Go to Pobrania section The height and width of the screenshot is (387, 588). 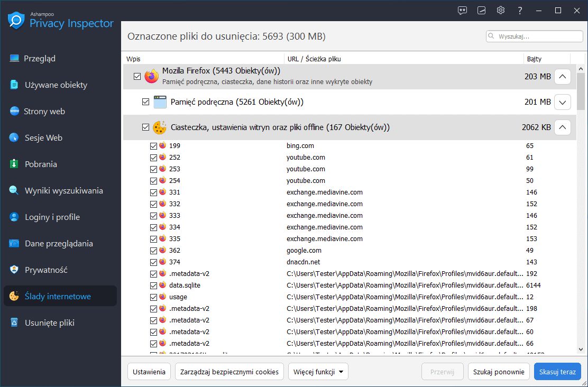[60, 164]
